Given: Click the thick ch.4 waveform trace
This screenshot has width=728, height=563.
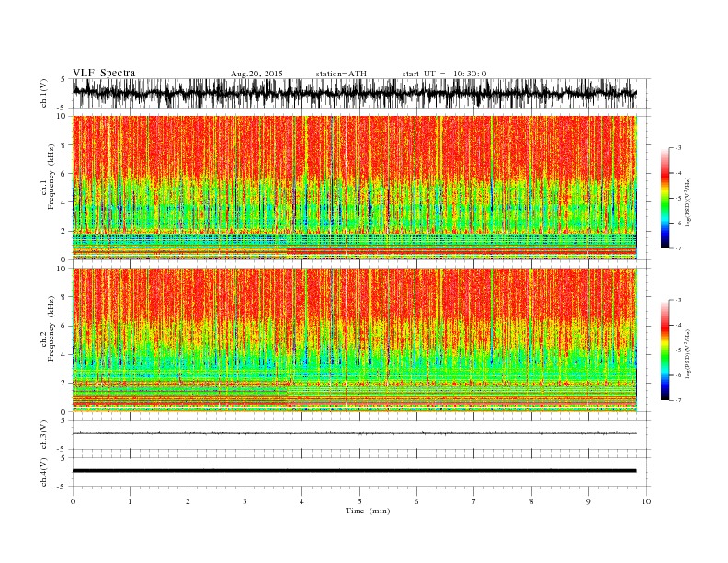Looking at the screenshot, I should (354, 471).
